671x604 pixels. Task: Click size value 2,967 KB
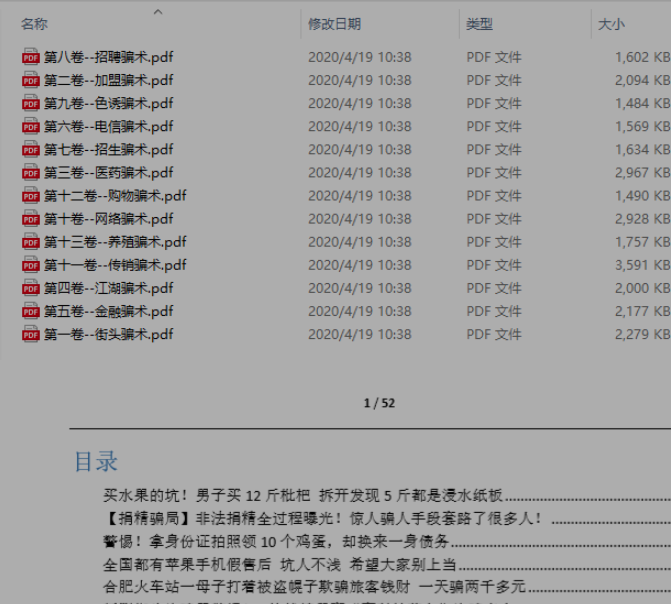[643, 173]
